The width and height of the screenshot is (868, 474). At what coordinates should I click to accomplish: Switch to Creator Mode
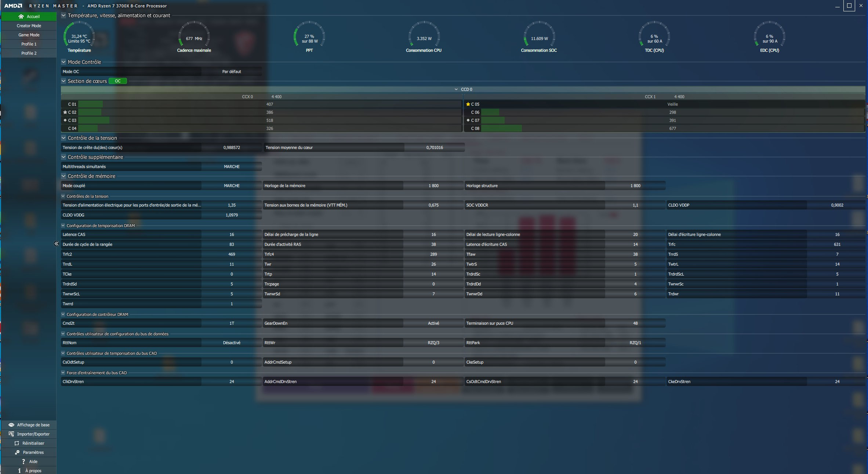pyautogui.click(x=29, y=26)
